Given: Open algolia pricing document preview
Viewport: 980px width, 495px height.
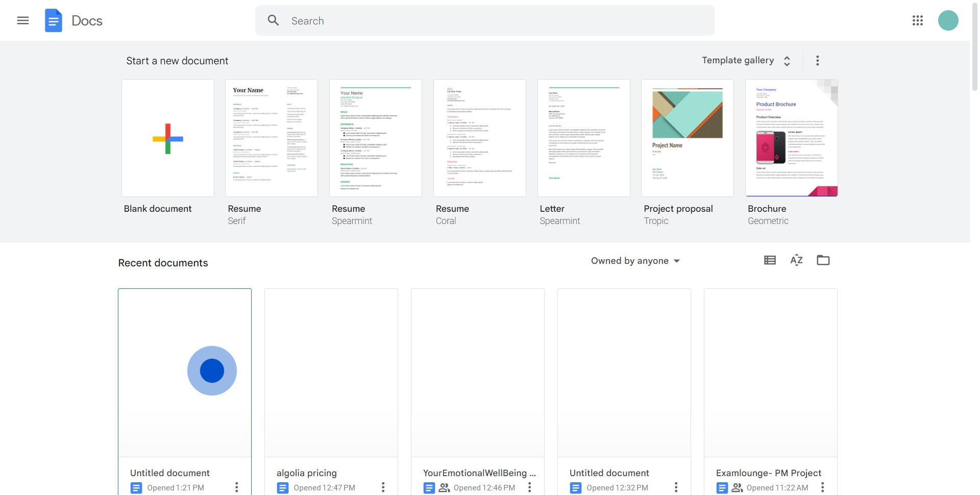Looking at the screenshot, I should pyautogui.click(x=331, y=373).
